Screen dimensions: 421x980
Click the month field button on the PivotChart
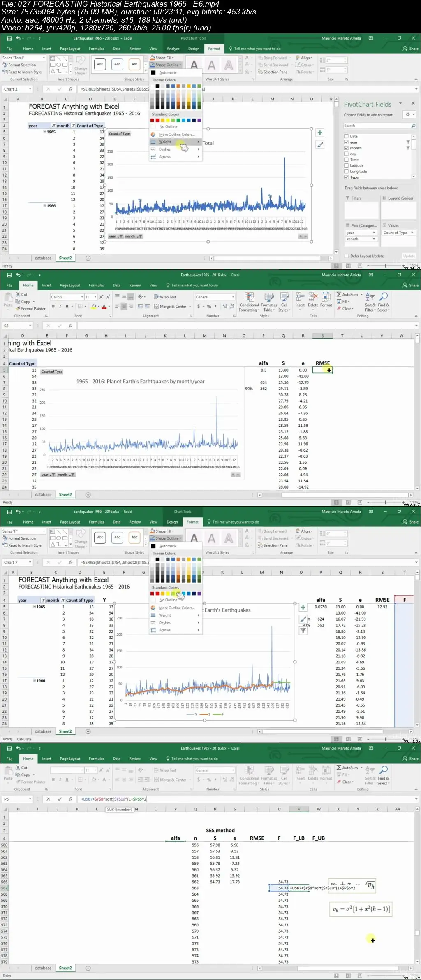pyautogui.click(x=134, y=237)
